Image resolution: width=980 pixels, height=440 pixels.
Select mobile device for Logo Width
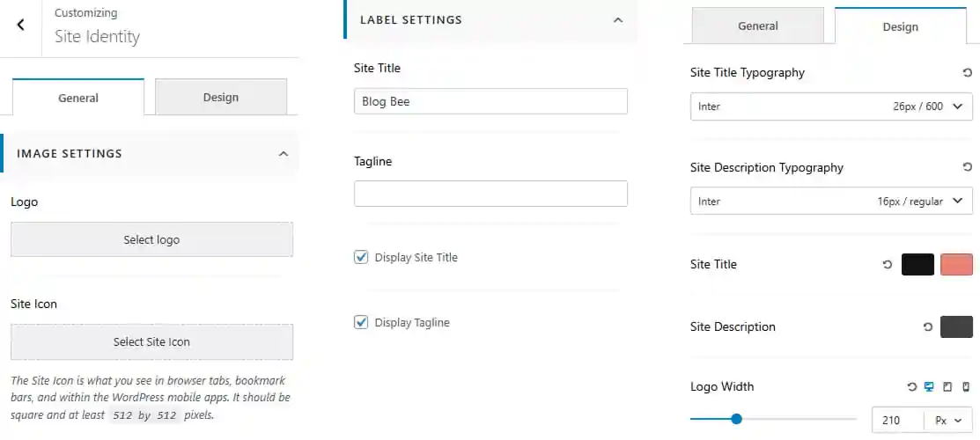click(x=966, y=387)
